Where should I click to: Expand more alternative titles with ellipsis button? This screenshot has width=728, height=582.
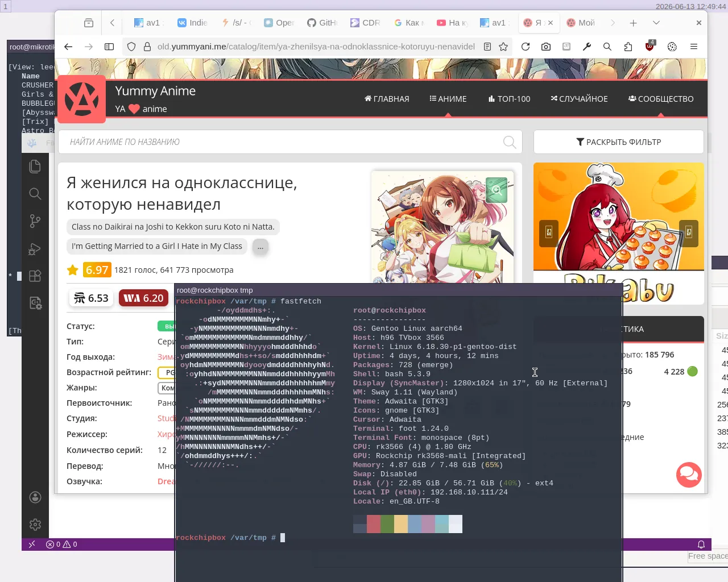(x=260, y=247)
